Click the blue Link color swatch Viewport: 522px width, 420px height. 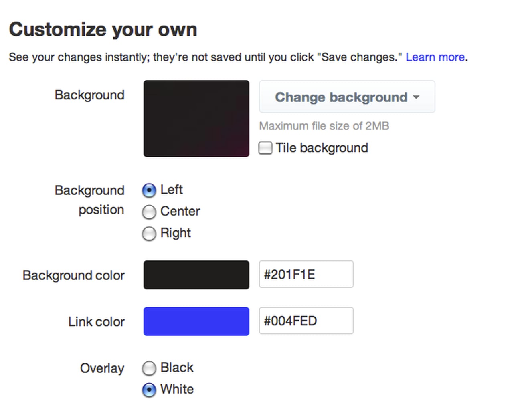coord(196,321)
